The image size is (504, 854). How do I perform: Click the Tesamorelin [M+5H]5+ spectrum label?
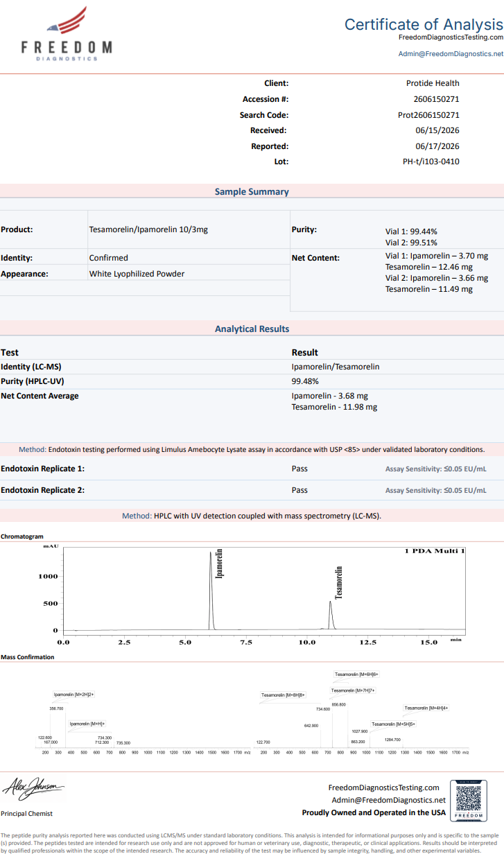393,724
